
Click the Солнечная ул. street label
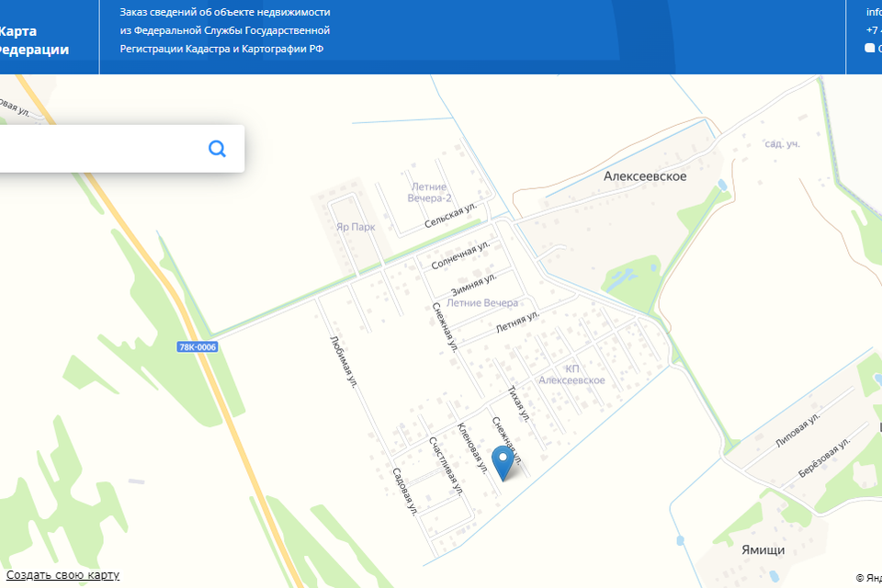[x=460, y=254]
